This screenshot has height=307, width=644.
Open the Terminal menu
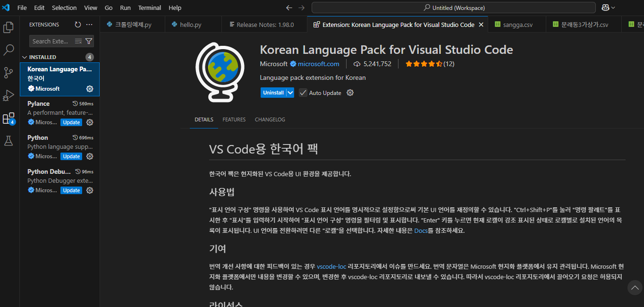[x=149, y=8]
